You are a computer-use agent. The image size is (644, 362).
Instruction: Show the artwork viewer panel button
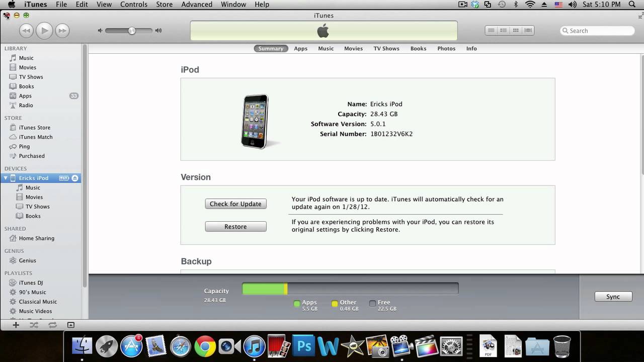point(71,325)
